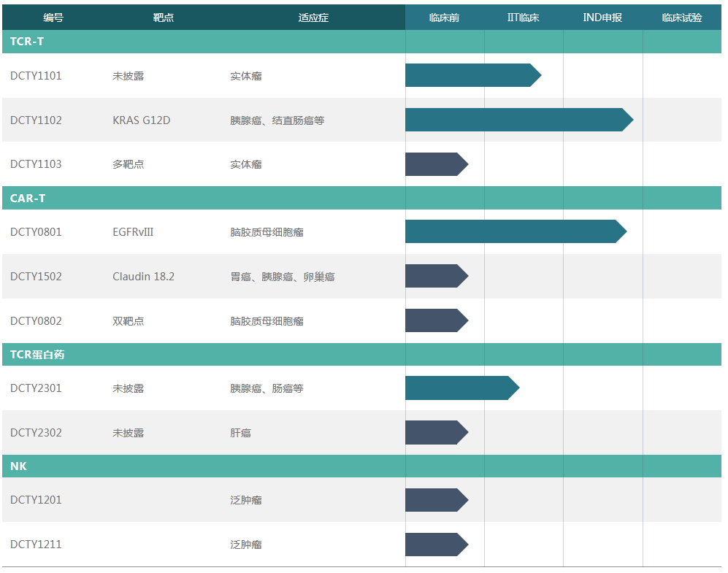Click the DCTY2302 pipeline code
This screenshot has width=728, height=573.
tap(36, 433)
